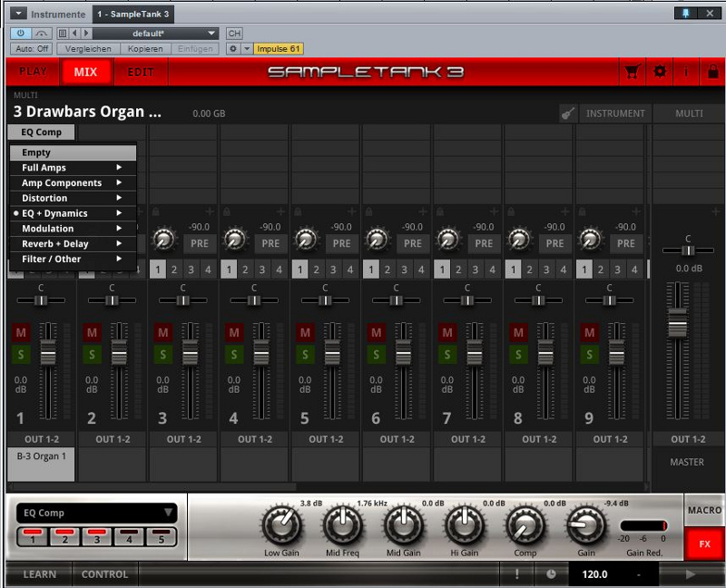Toggle PRE on channel 3 send
The width and height of the screenshot is (726, 588).
pyautogui.click(x=200, y=243)
